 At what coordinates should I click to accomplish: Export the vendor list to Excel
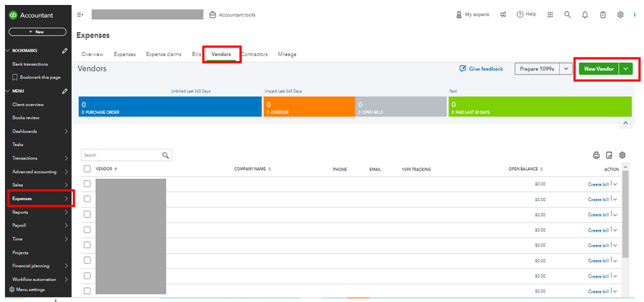tap(609, 155)
